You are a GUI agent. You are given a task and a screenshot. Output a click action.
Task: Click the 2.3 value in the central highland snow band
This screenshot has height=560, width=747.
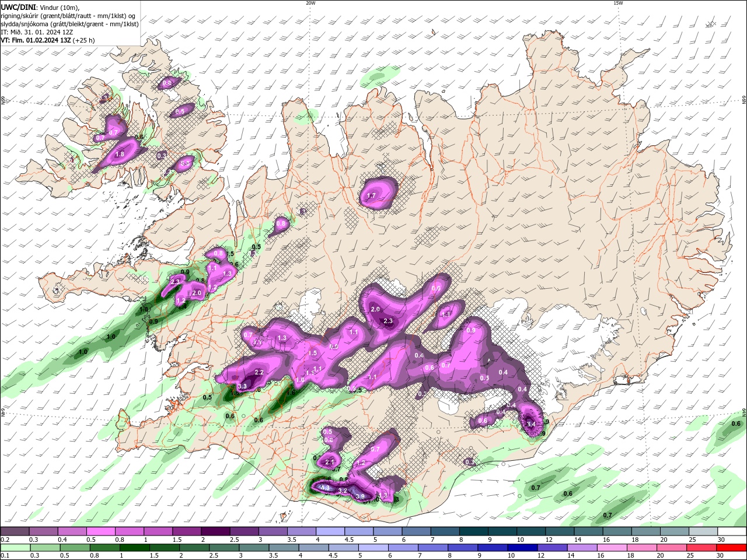(388, 321)
